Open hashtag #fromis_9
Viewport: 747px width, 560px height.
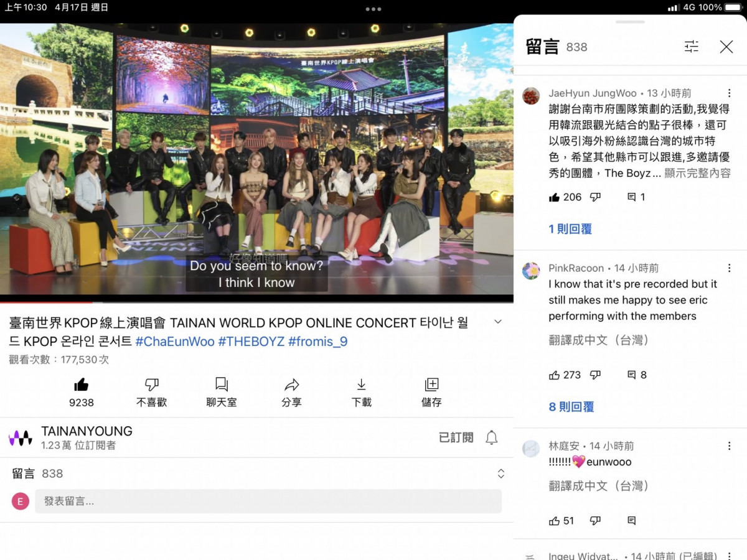coord(318,342)
